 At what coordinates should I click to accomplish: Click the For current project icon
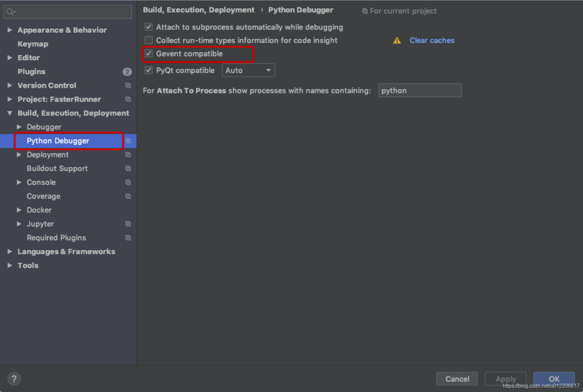coord(364,10)
